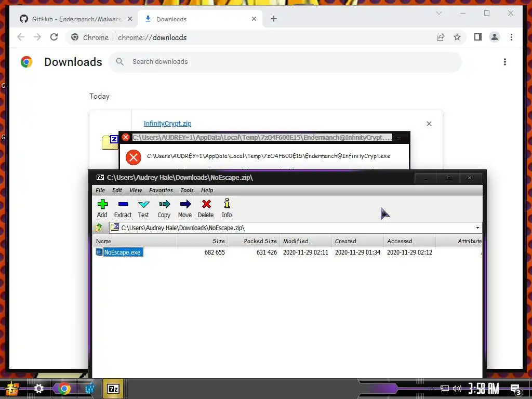Screen dimensions: 532x399
Task: Click the Modified date 2020-11-29 02:11
Action: (x=305, y=252)
